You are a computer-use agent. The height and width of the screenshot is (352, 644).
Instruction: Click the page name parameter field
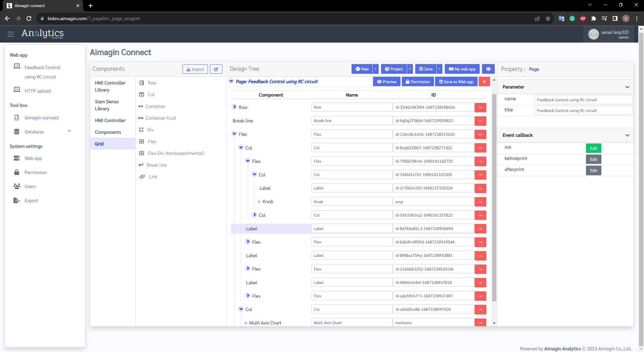[583, 100]
